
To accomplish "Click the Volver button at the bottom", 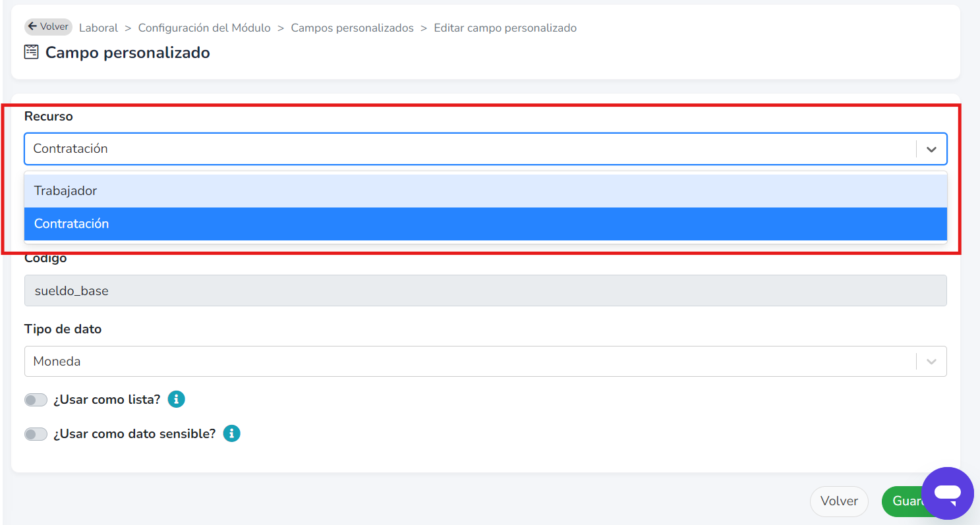I will 839,501.
